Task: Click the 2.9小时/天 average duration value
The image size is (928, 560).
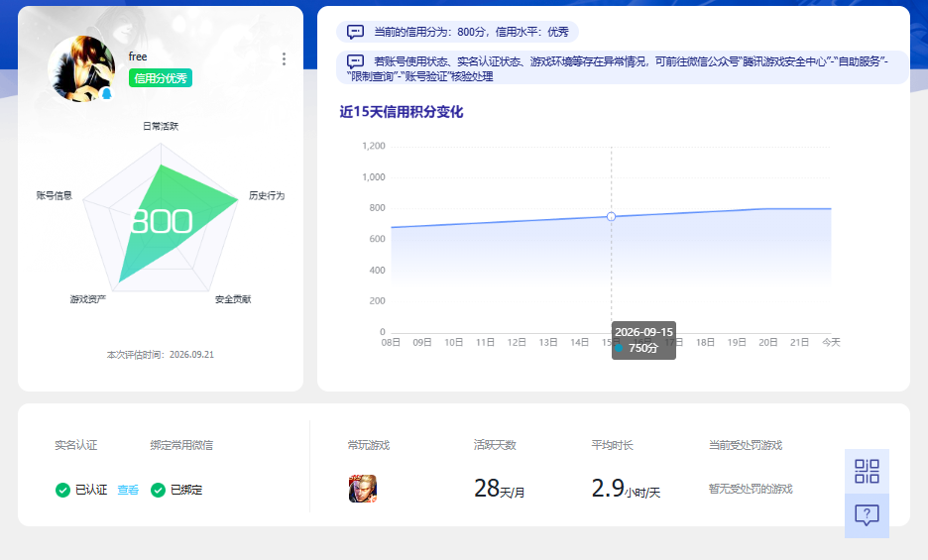Action: 627,489
